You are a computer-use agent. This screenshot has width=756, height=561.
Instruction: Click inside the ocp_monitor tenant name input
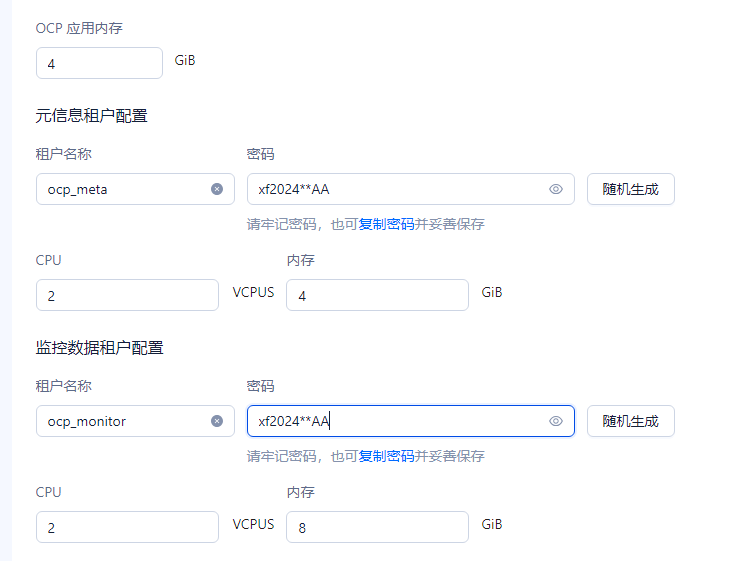point(125,421)
